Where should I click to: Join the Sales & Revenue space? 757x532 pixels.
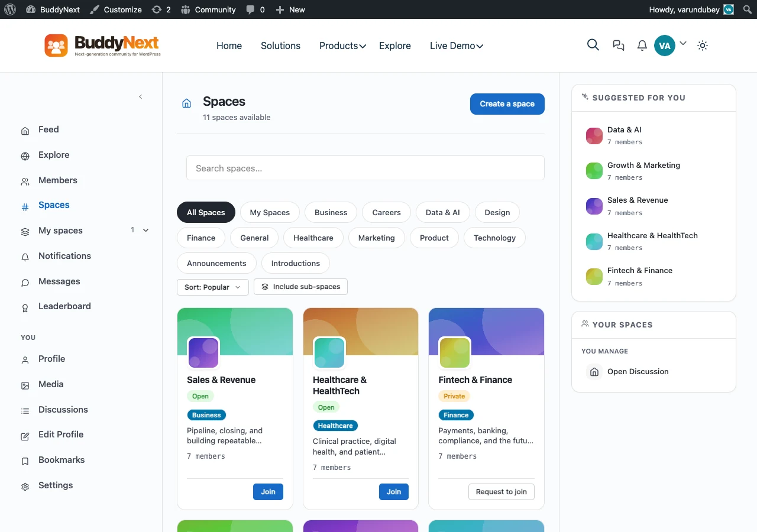pos(268,492)
